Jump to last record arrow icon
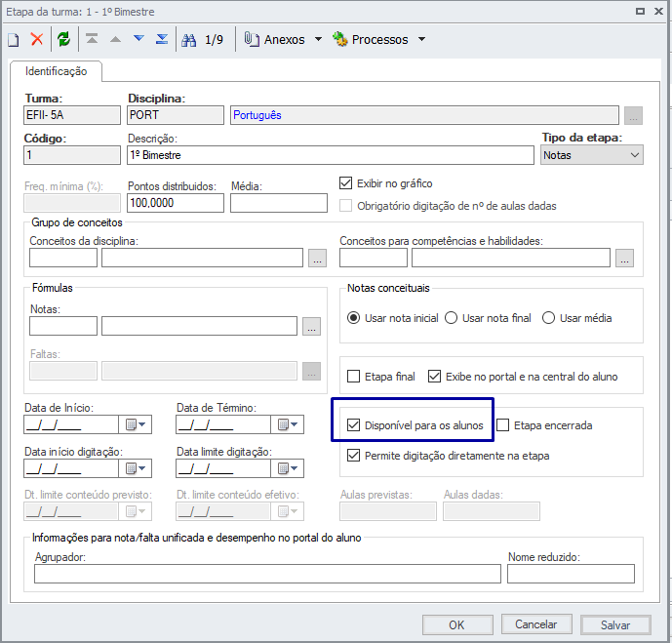 click(162, 39)
